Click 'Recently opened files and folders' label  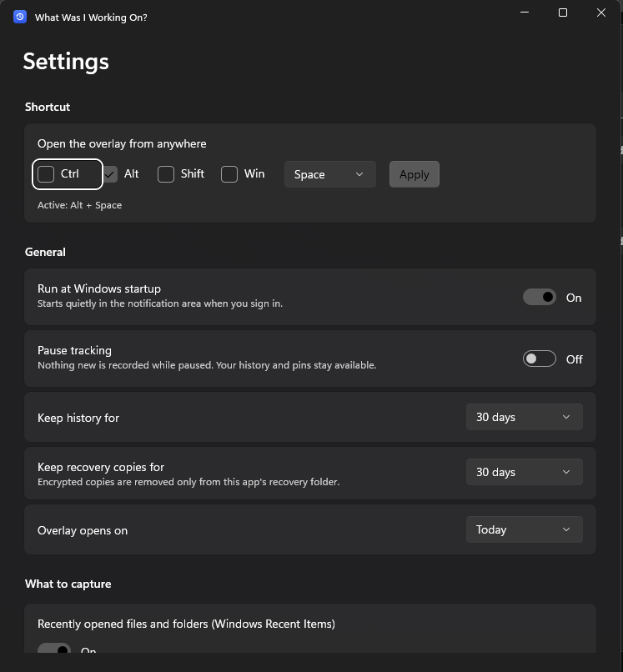click(186, 624)
